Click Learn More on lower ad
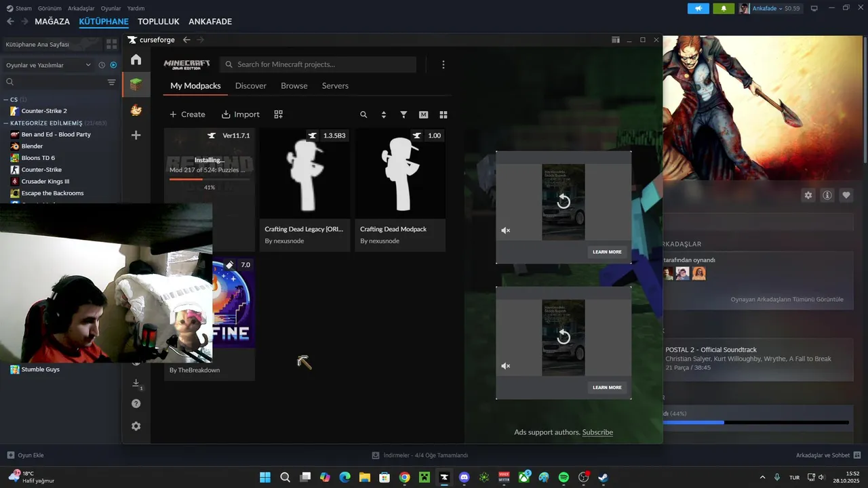 pos(607,388)
